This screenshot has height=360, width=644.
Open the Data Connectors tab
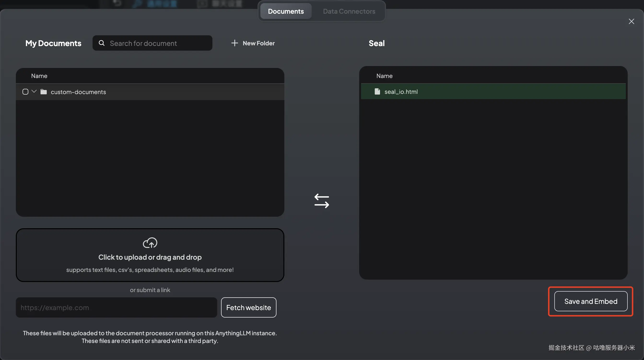349,11
